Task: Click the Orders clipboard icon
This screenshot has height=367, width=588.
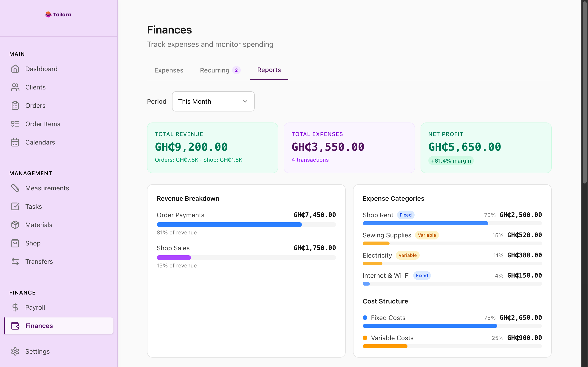Action: tap(15, 105)
